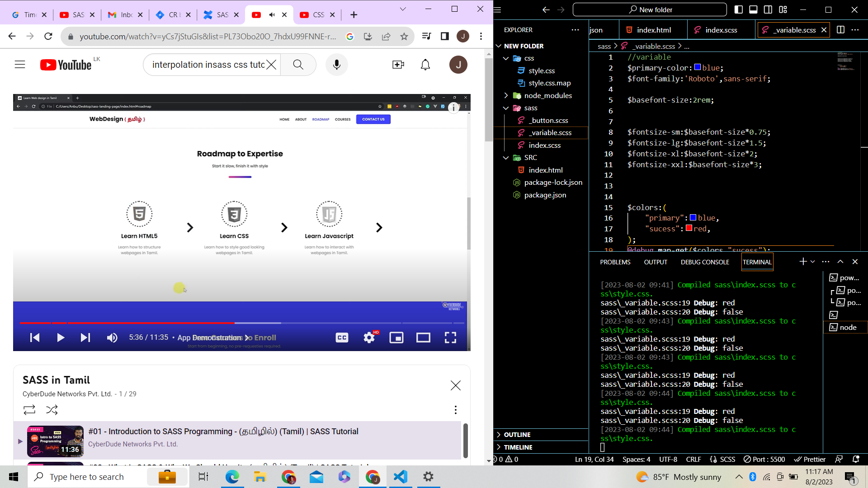Screen dimensions: 868x488
Task: Reload the browser page
Action: pos(48,36)
